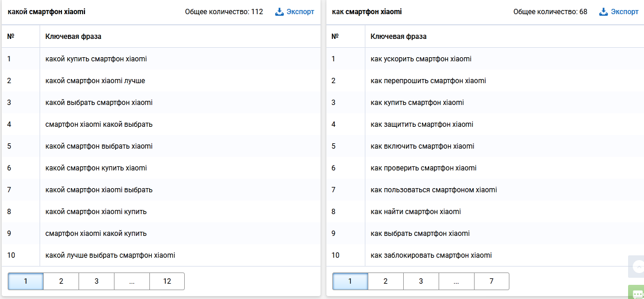Image resolution: width=644 pixels, height=299 pixels.
Task: Click the № column header in the right table
Action: 335,37
